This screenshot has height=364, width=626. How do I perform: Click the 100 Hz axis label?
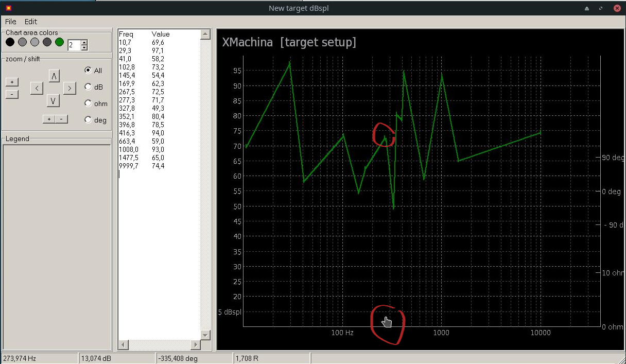[342, 333]
